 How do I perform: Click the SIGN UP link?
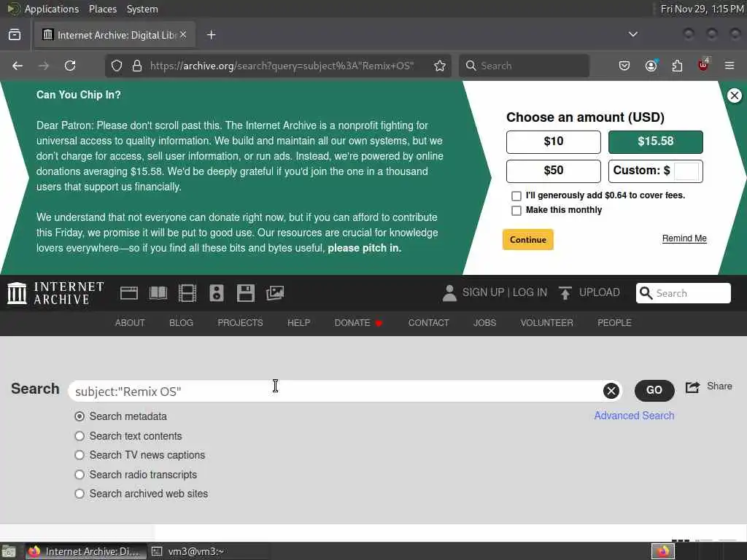click(x=483, y=292)
